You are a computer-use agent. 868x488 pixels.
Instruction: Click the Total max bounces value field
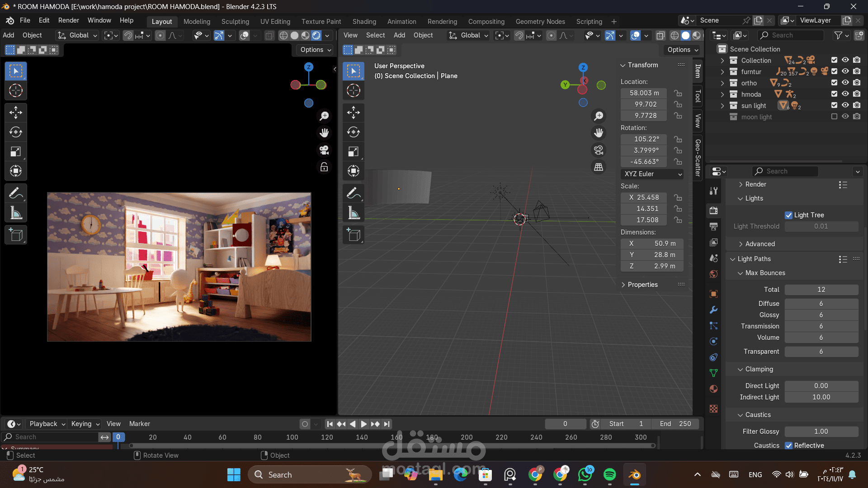[x=821, y=290]
